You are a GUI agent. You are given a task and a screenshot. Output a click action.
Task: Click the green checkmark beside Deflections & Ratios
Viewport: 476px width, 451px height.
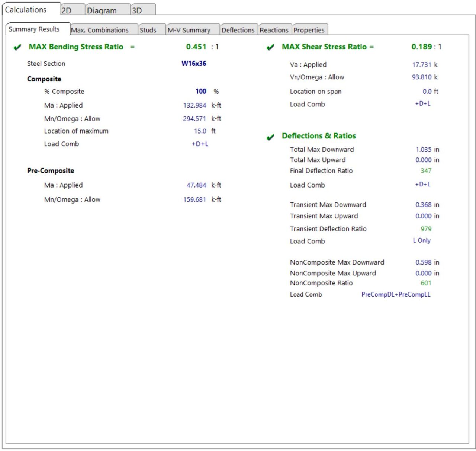[270, 137]
